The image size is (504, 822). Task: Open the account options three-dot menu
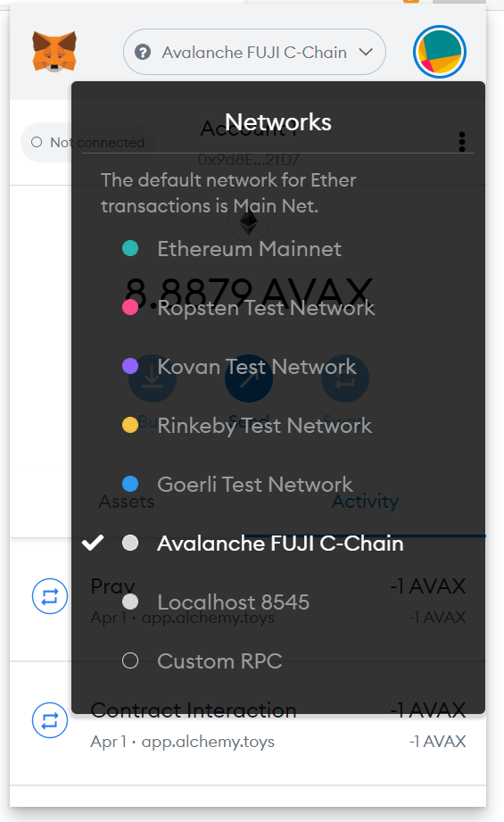[461, 142]
